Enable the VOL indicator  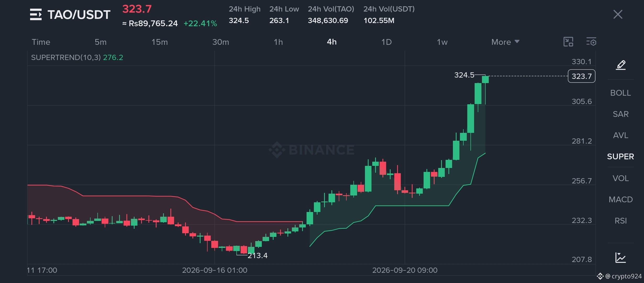click(621, 178)
